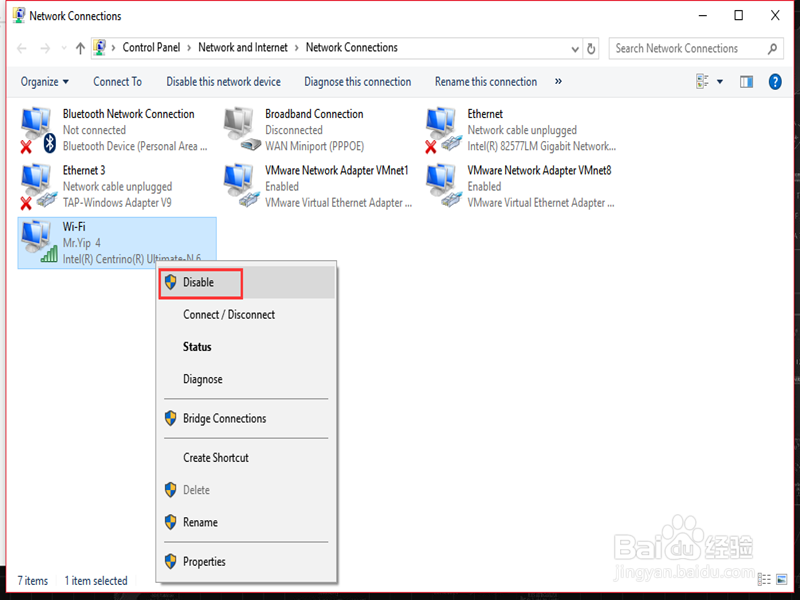Click the Forward navigation arrow

pos(45,48)
